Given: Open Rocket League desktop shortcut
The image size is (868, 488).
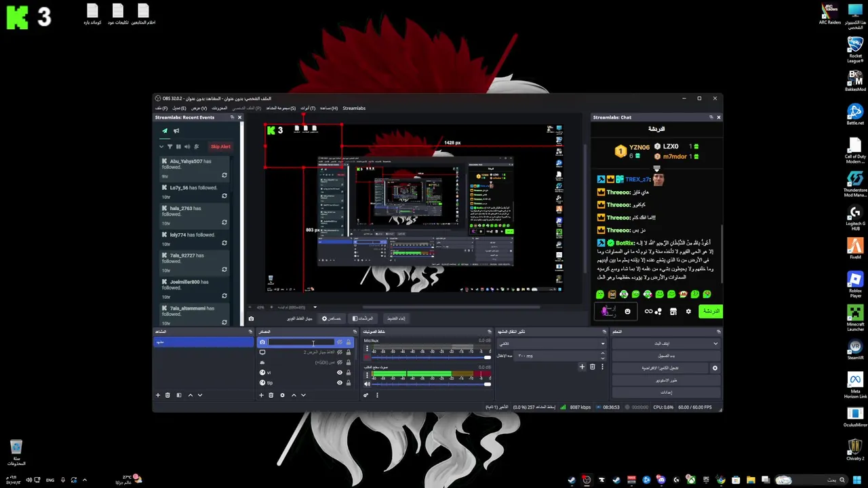Looking at the screenshot, I should click(855, 49).
